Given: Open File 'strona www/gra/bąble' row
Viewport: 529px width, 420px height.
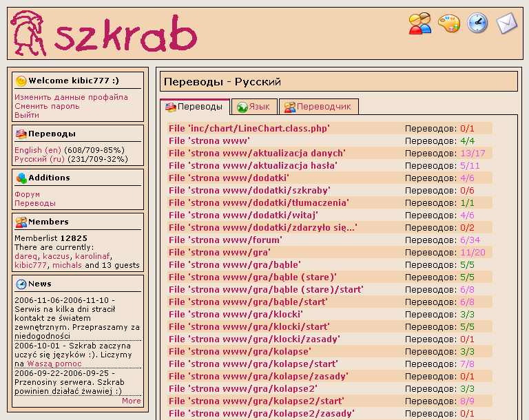Looking at the screenshot, I should pyautogui.click(x=234, y=265).
